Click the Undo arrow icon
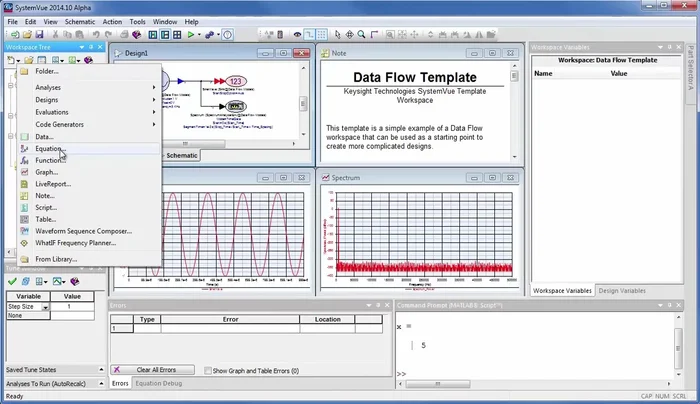Screen dimensions: 700x404 point(97,34)
